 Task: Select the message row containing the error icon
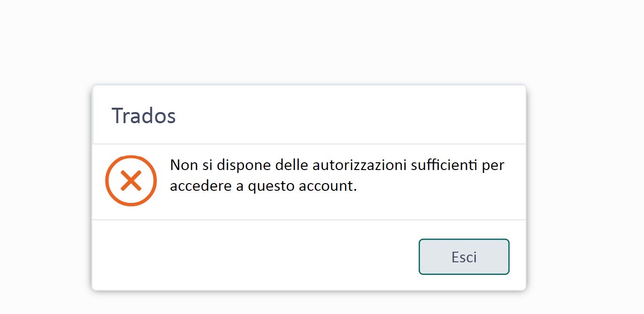click(309, 180)
